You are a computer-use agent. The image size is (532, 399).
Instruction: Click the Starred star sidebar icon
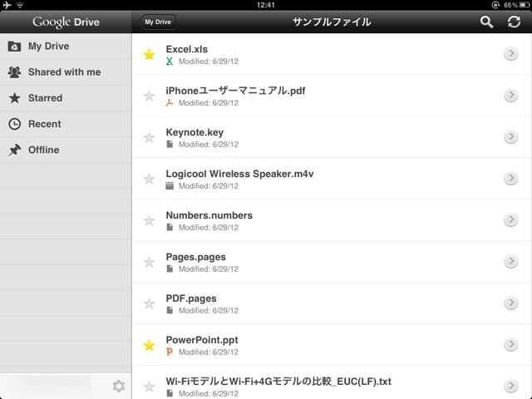(15, 98)
